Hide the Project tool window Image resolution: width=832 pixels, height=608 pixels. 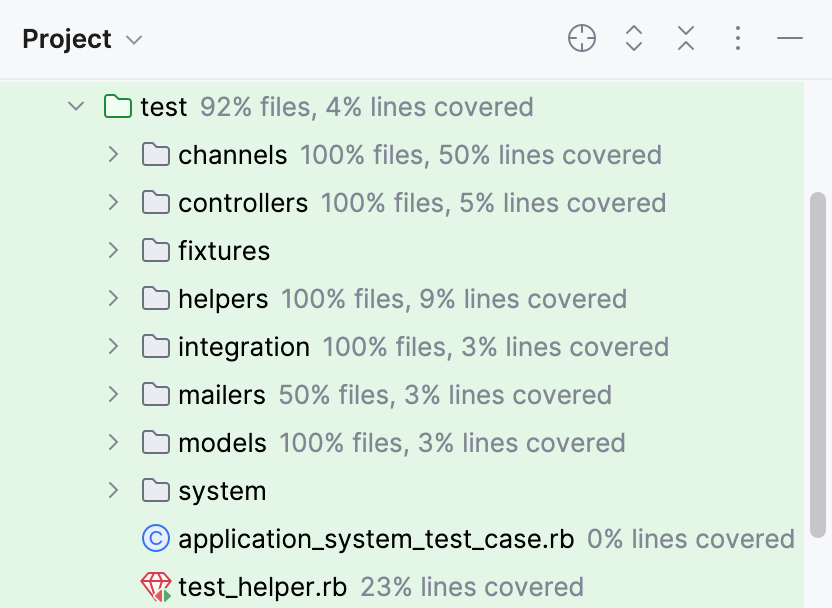point(789,38)
